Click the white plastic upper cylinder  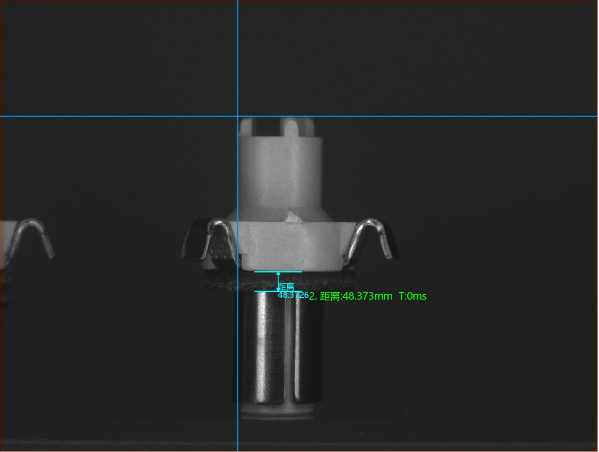pyautogui.click(x=281, y=172)
